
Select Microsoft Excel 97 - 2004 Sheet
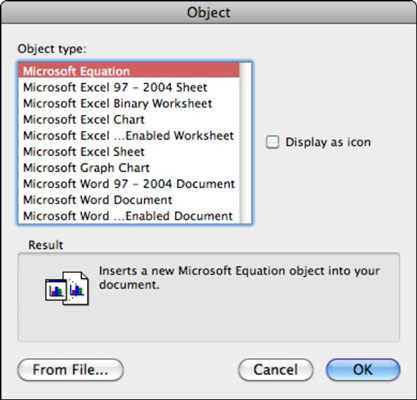(129, 87)
